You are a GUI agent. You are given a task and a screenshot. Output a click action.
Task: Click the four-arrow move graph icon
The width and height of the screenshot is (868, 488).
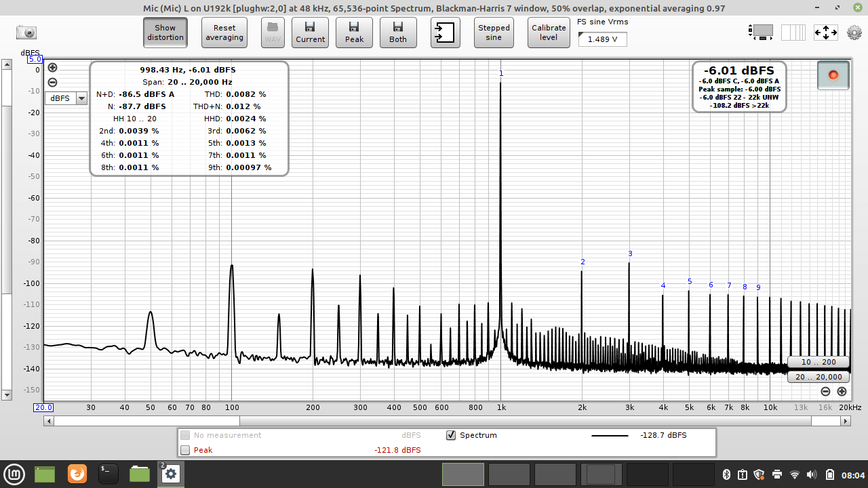point(826,32)
